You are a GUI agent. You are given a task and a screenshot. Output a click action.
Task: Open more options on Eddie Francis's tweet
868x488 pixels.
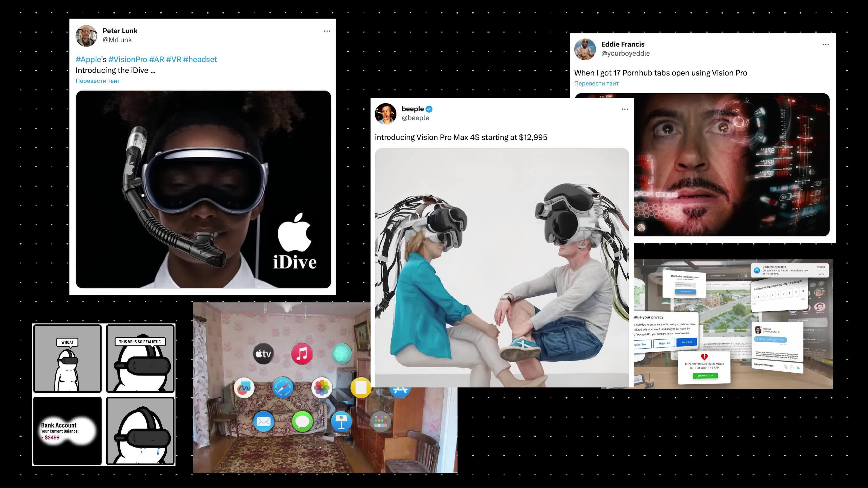(x=826, y=45)
